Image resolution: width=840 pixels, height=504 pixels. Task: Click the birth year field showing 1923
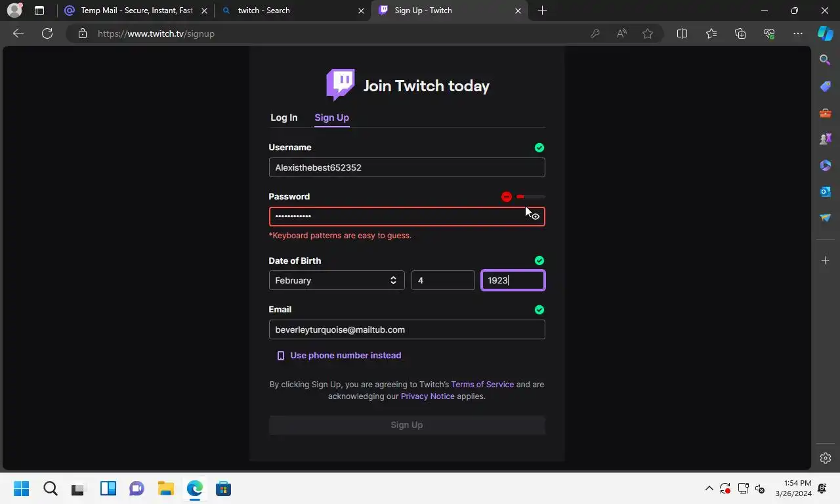[x=513, y=280]
